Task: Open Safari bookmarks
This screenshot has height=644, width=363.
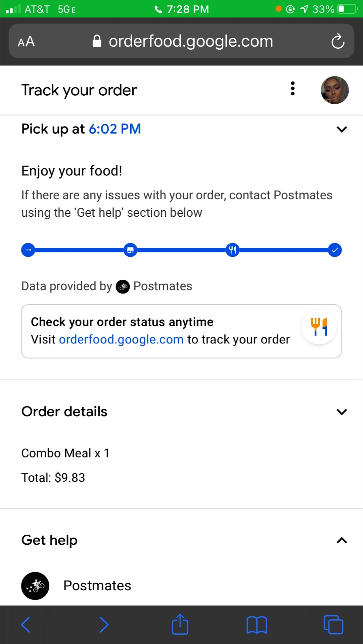Action: pyautogui.click(x=257, y=625)
